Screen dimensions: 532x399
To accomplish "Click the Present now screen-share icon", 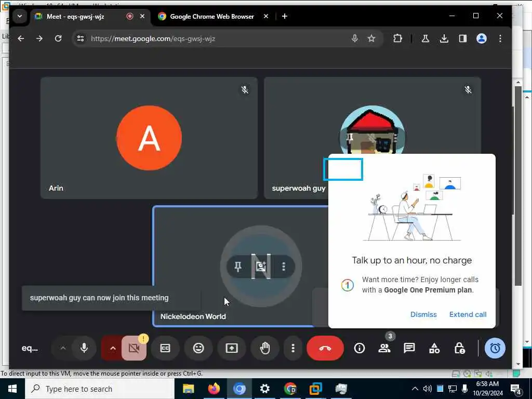I will coord(232,348).
